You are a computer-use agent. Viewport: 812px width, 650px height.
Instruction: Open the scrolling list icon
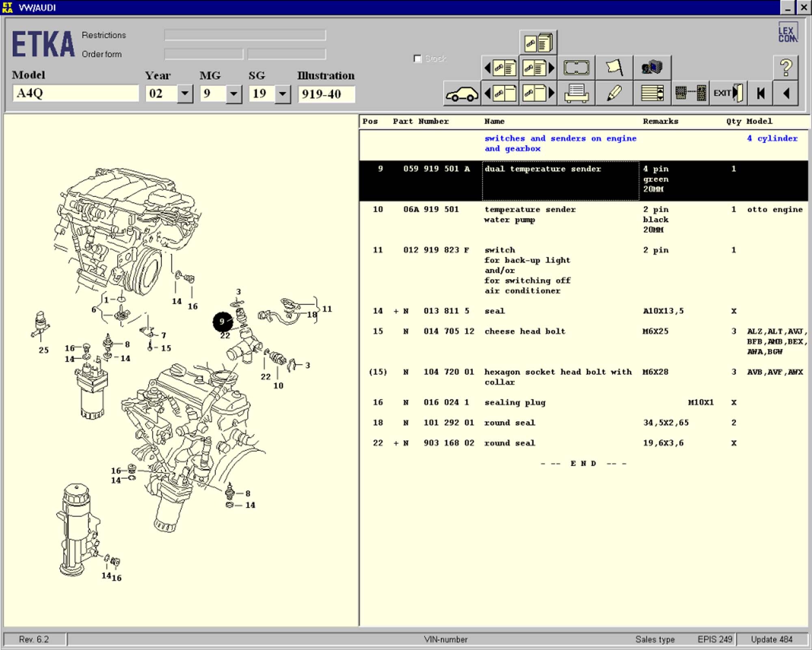pos(652,93)
